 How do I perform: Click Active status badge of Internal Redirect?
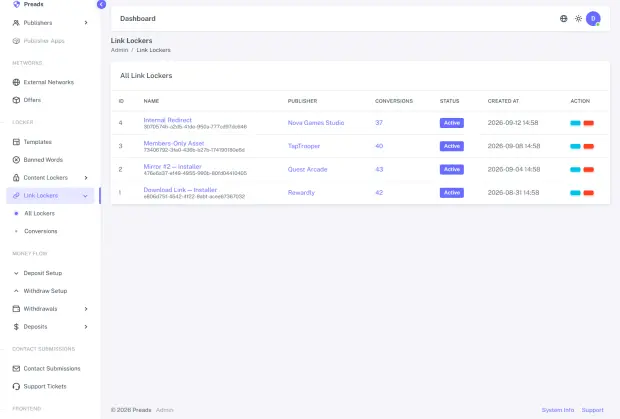(x=452, y=123)
